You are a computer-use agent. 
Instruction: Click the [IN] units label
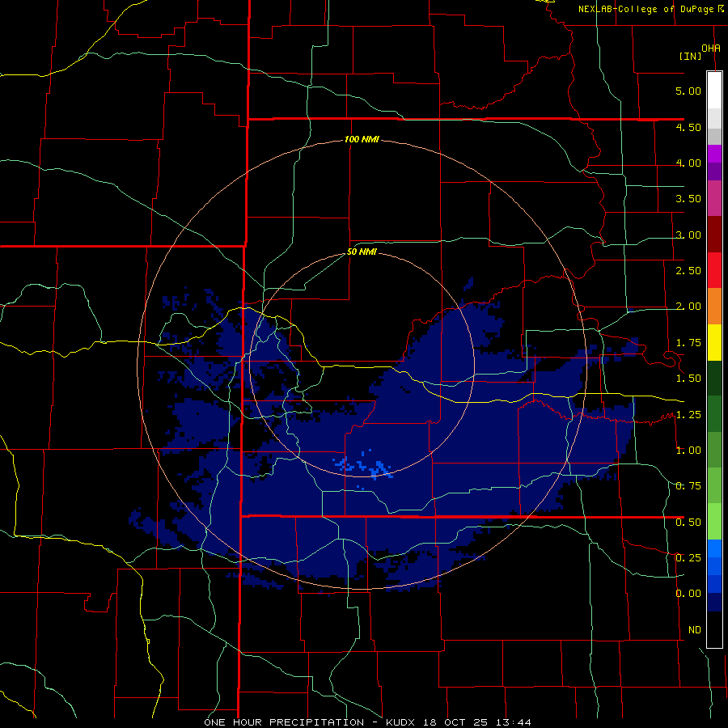coord(690,56)
